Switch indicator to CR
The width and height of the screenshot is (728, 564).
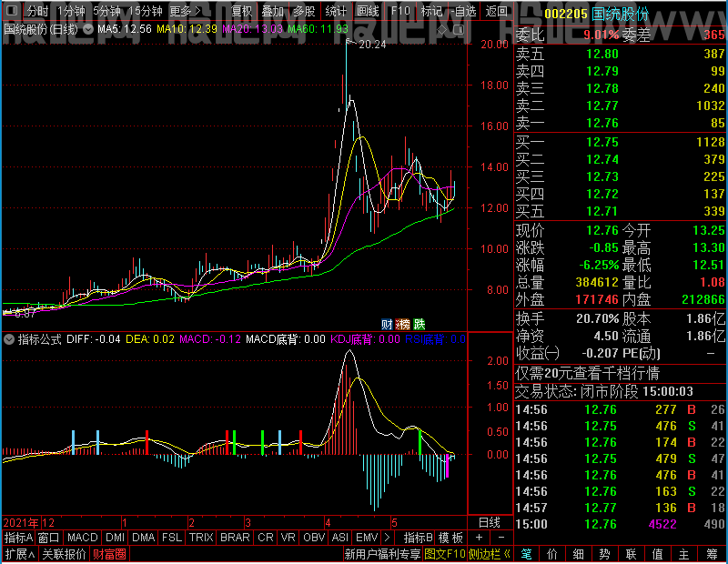pos(266,538)
